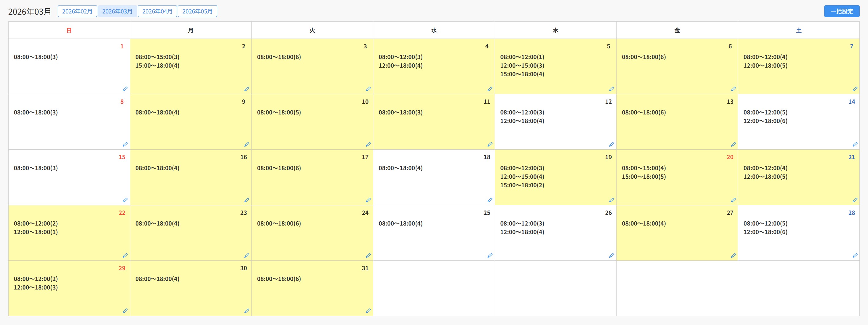Click the pencil icon for March 14

855,144
